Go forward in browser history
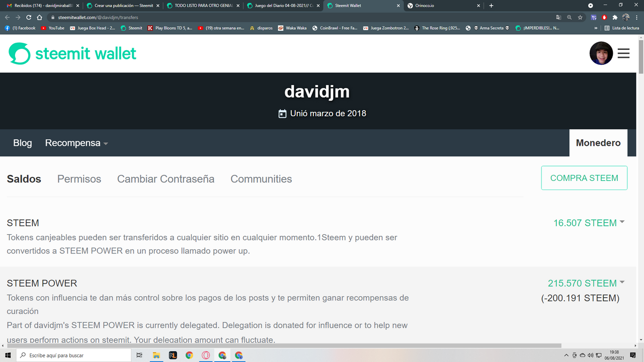This screenshot has height=362, width=644. [x=18, y=17]
